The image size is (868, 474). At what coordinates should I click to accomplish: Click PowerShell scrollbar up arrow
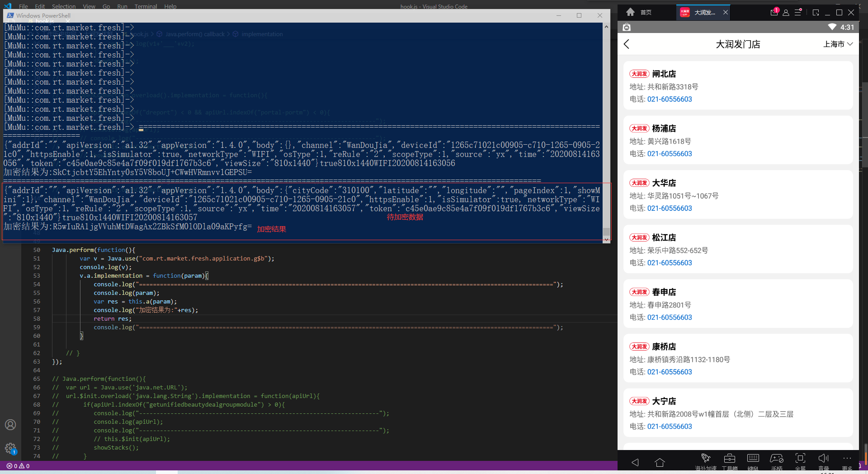[606, 27]
